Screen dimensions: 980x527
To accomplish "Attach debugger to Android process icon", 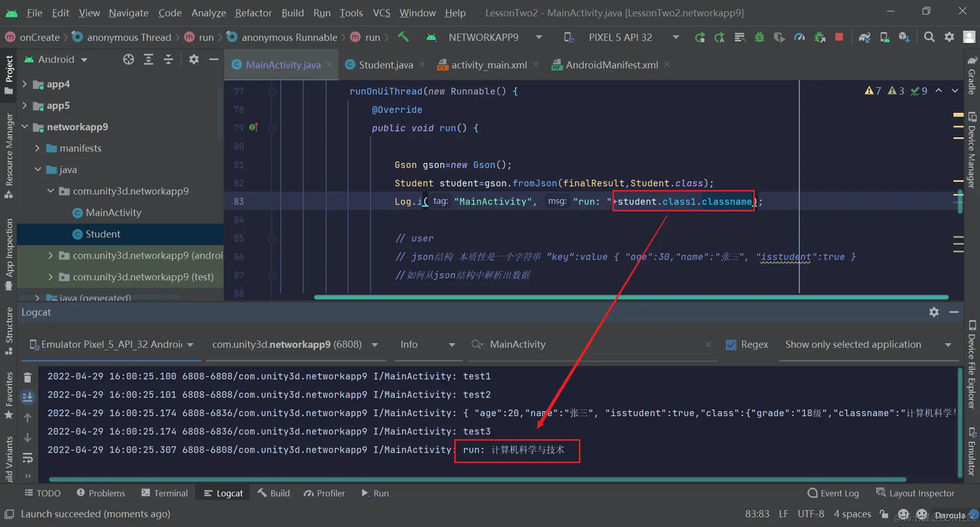I will 820,37.
